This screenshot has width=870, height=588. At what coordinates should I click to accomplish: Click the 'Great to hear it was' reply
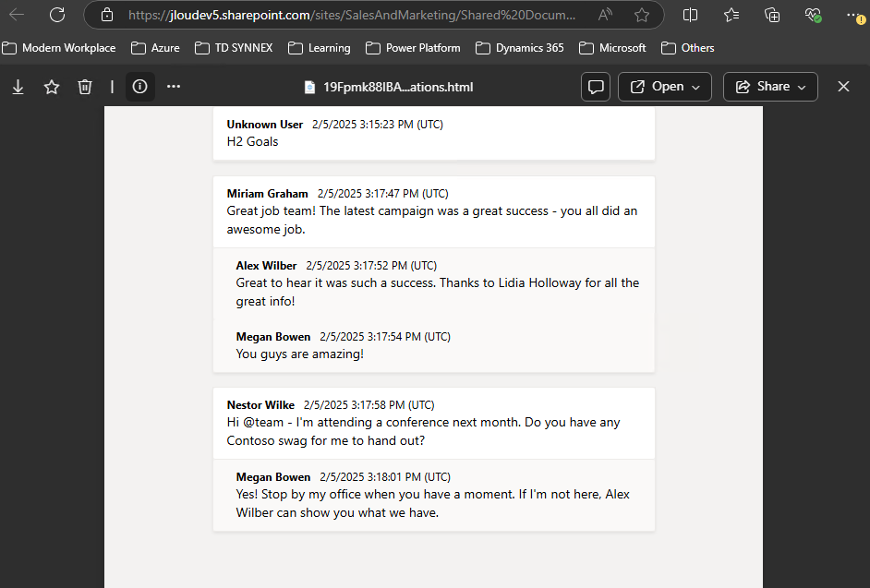pos(437,292)
